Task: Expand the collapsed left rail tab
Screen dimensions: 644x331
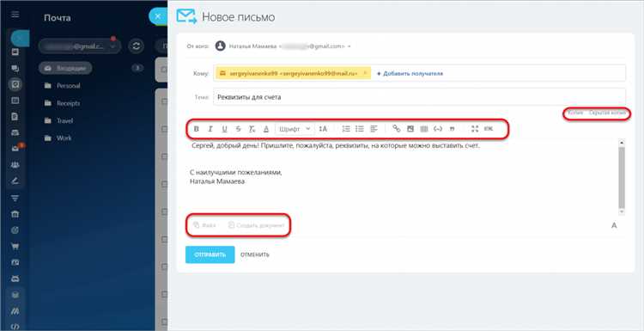Action: click(x=19, y=38)
